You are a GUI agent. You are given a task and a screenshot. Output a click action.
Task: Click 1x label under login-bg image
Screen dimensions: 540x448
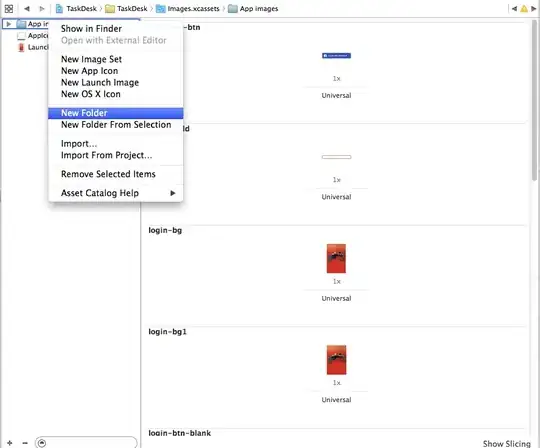point(336,281)
